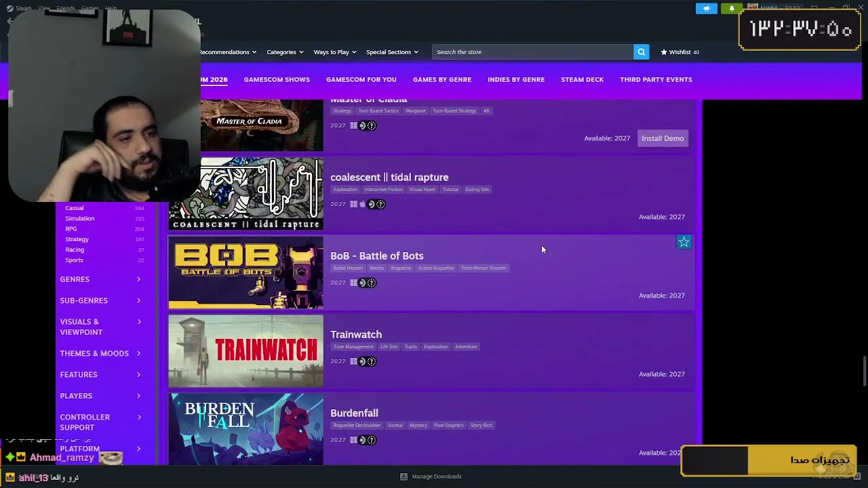Click the magnifier search button in the store bar
Viewport: 868px width, 488px height.
click(x=641, y=52)
